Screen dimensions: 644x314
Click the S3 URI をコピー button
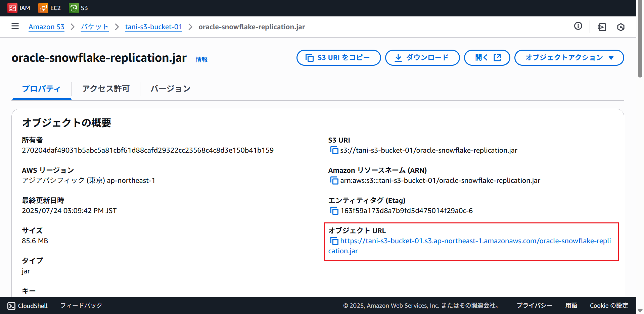tap(338, 58)
